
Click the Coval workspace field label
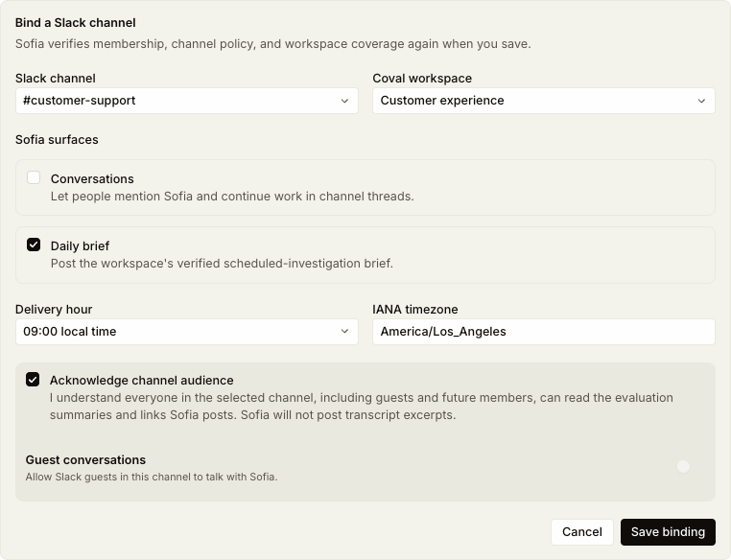[x=422, y=79]
